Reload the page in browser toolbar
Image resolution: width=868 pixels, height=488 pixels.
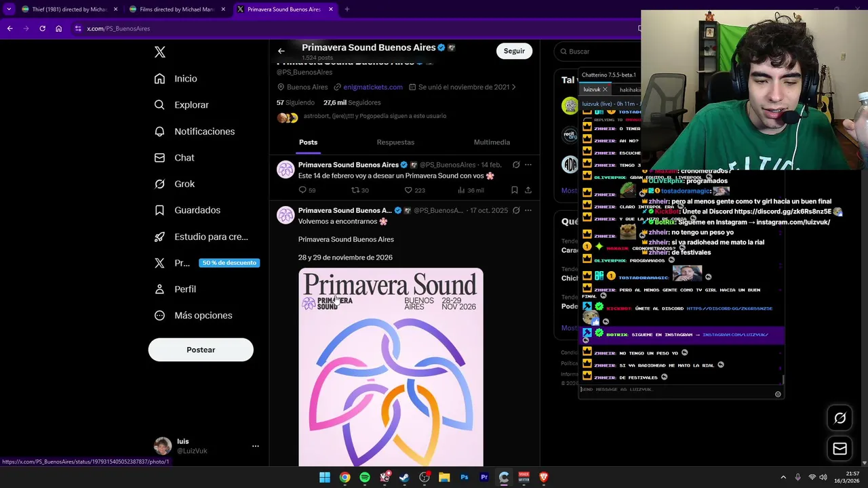click(x=42, y=28)
